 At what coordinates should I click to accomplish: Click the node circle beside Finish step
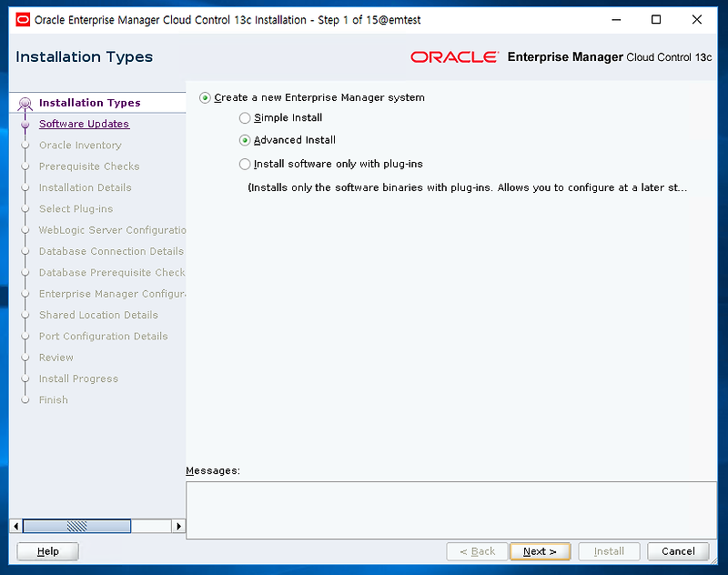click(x=25, y=399)
